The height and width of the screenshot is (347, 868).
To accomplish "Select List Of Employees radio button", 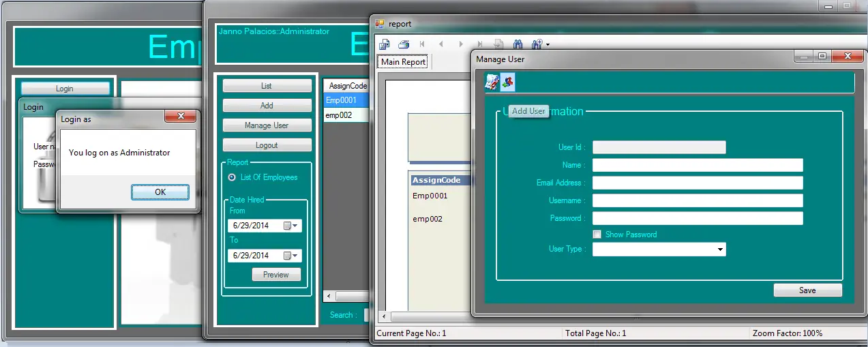I will [232, 177].
